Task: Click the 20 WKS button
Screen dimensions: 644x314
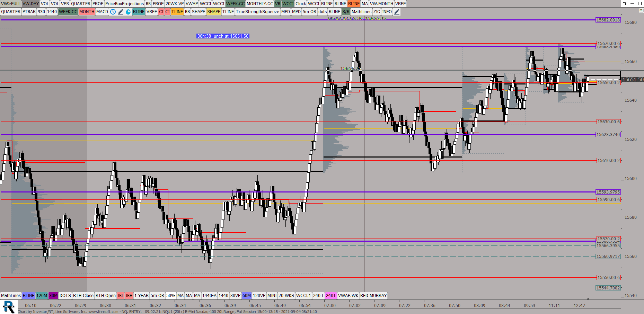Action: (286, 296)
